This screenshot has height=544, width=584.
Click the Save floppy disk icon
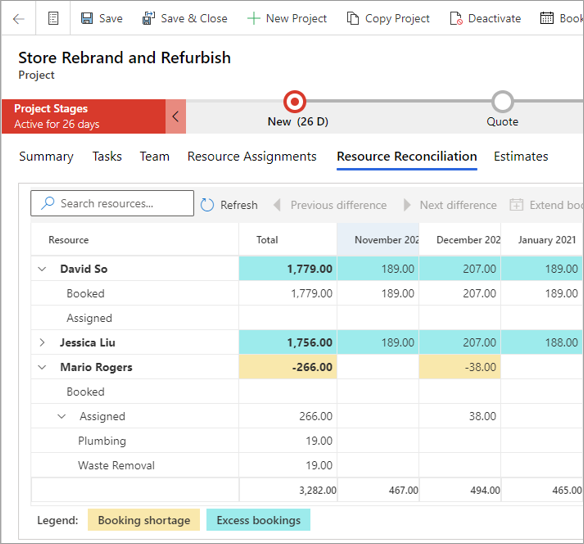coord(87,18)
